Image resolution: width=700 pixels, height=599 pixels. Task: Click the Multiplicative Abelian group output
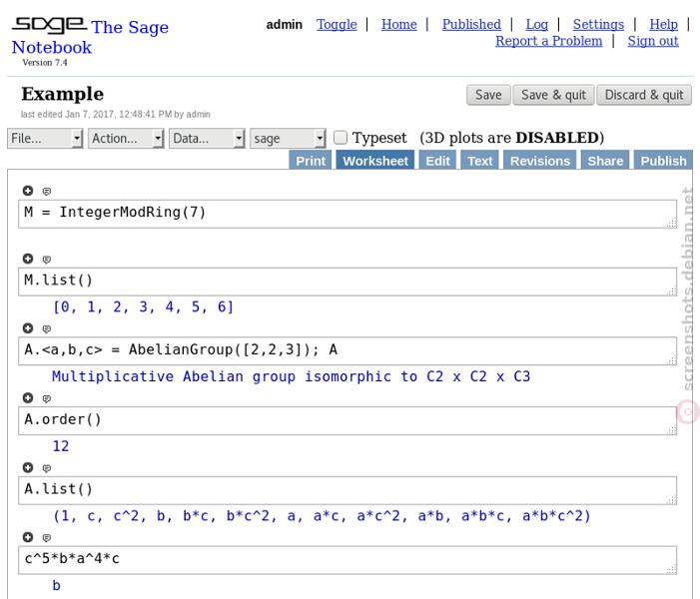point(291,376)
